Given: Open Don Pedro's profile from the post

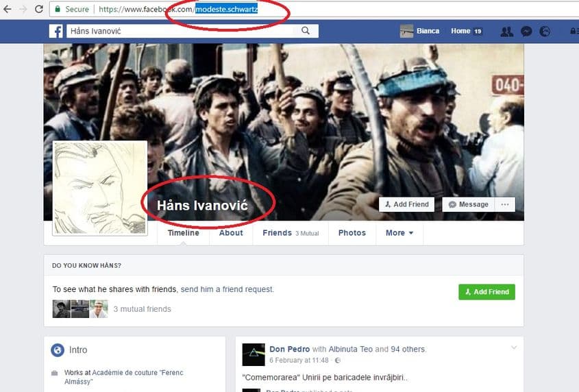Looking at the screenshot, I should point(289,349).
